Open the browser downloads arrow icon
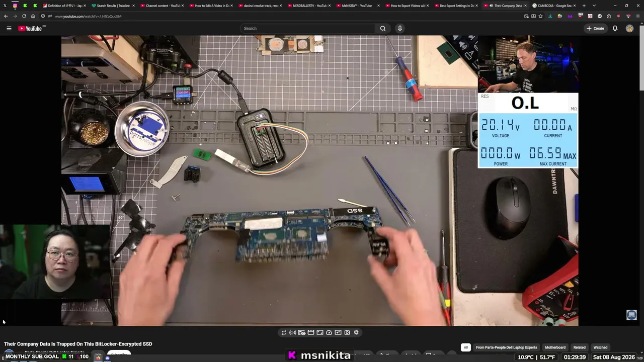The height and width of the screenshot is (362, 644). click(x=550, y=16)
